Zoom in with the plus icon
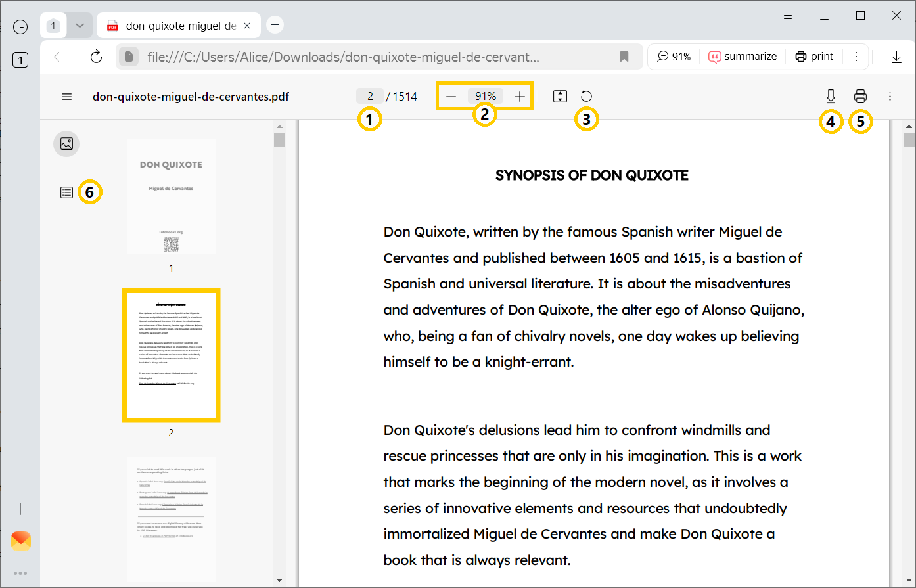This screenshot has height=588, width=916. point(519,96)
